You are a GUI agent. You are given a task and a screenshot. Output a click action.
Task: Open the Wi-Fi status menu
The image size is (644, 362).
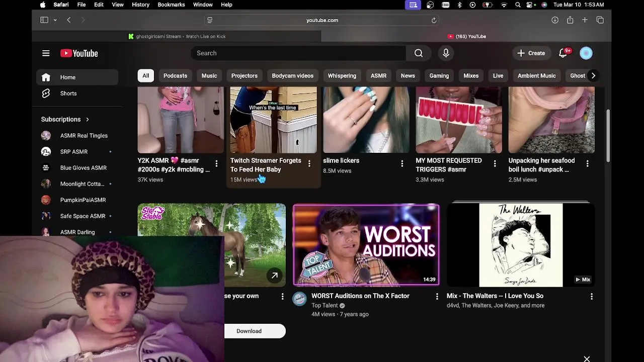point(504,5)
